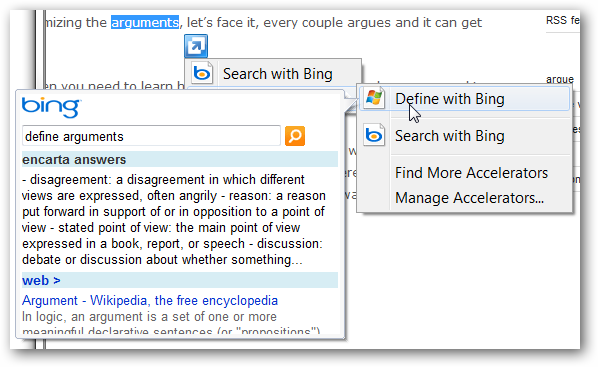Open 'Manage Accelerators...'
This screenshot has width=598, height=367.
point(469,198)
